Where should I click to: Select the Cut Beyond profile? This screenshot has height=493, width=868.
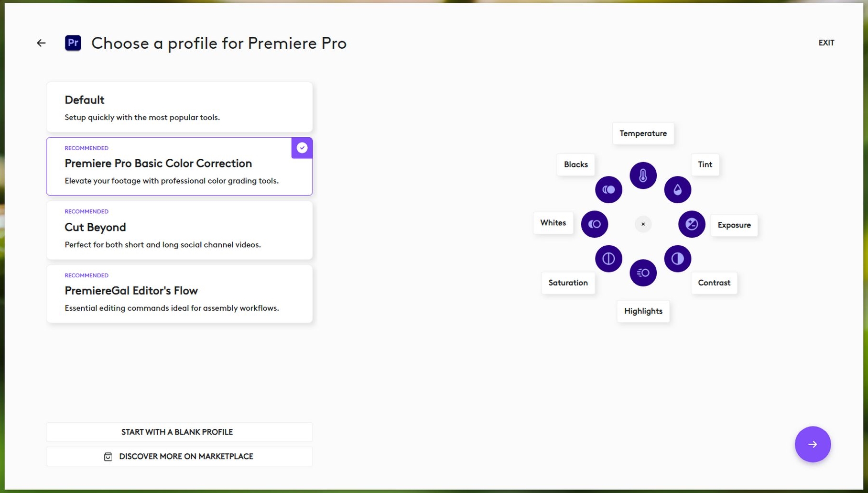pos(179,230)
